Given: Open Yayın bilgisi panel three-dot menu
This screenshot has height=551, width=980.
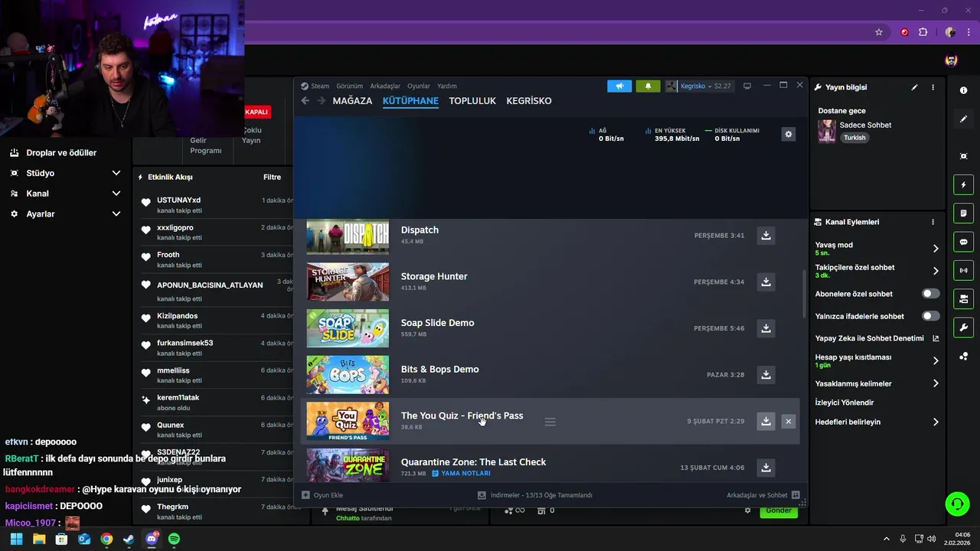Looking at the screenshot, I should pyautogui.click(x=933, y=87).
